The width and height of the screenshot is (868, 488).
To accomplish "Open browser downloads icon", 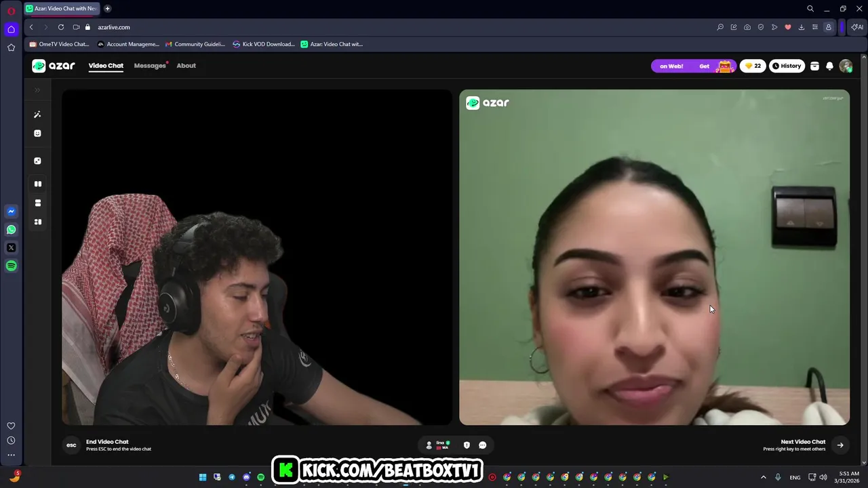I will [x=802, y=27].
